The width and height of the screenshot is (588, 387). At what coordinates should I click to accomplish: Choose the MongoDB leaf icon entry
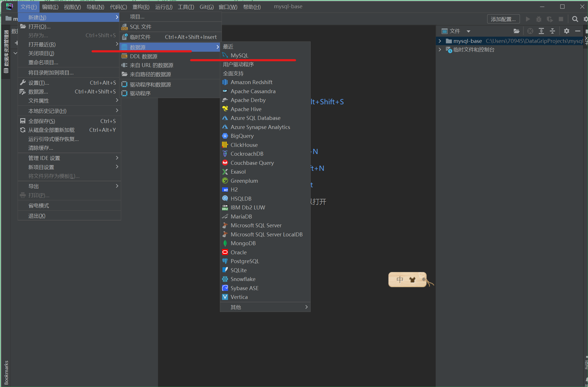tap(225, 243)
